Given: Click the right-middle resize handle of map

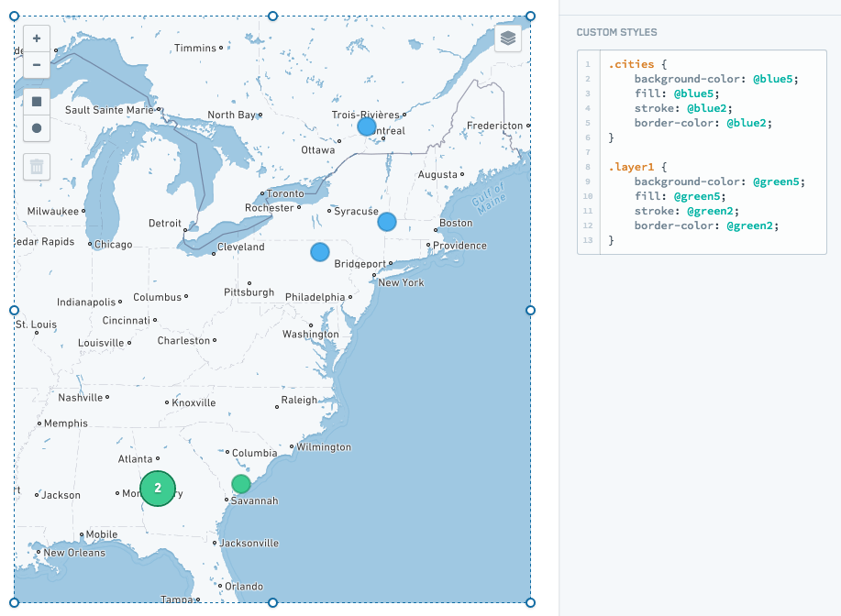Looking at the screenshot, I should pos(530,311).
